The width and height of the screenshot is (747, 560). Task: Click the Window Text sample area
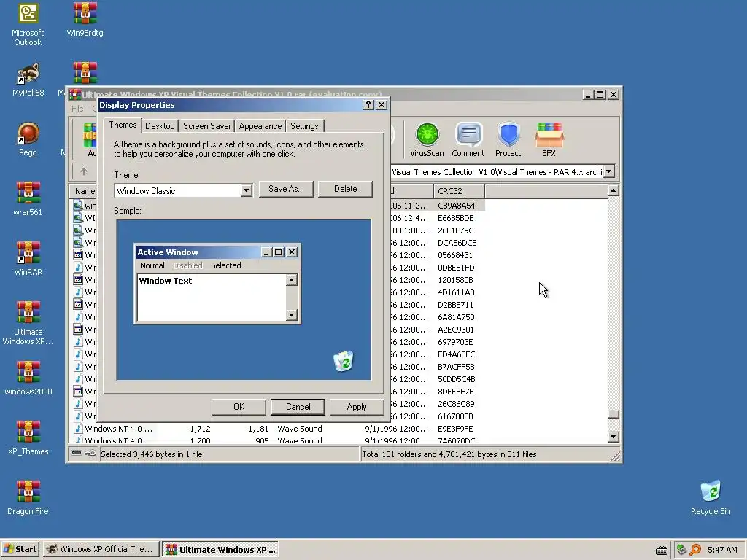coord(211,297)
